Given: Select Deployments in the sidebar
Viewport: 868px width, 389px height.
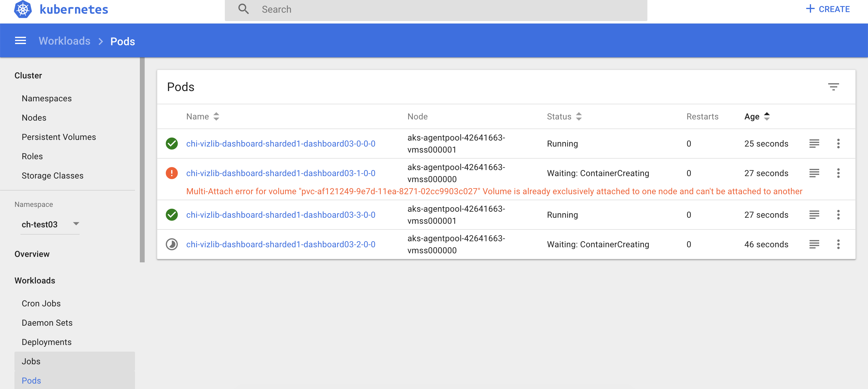Looking at the screenshot, I should point(46,341).
